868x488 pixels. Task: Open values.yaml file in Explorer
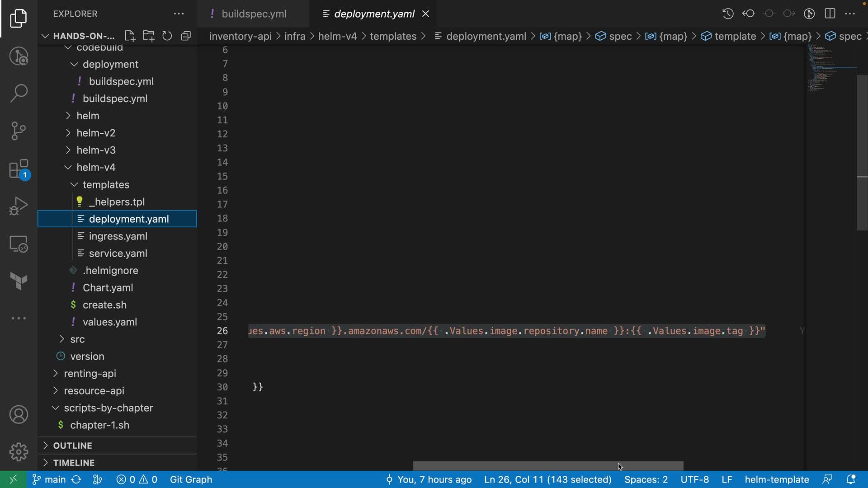[109, 322]
